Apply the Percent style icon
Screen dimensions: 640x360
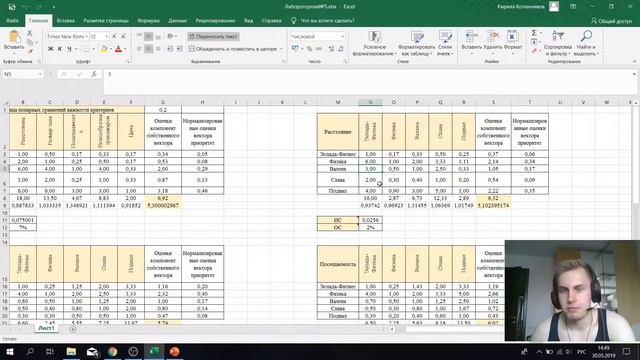point(309,49)
